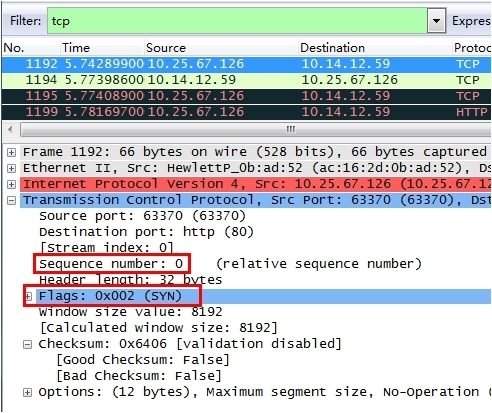Expand the Options: (12 bytes) node

click(x=27, y=392)
